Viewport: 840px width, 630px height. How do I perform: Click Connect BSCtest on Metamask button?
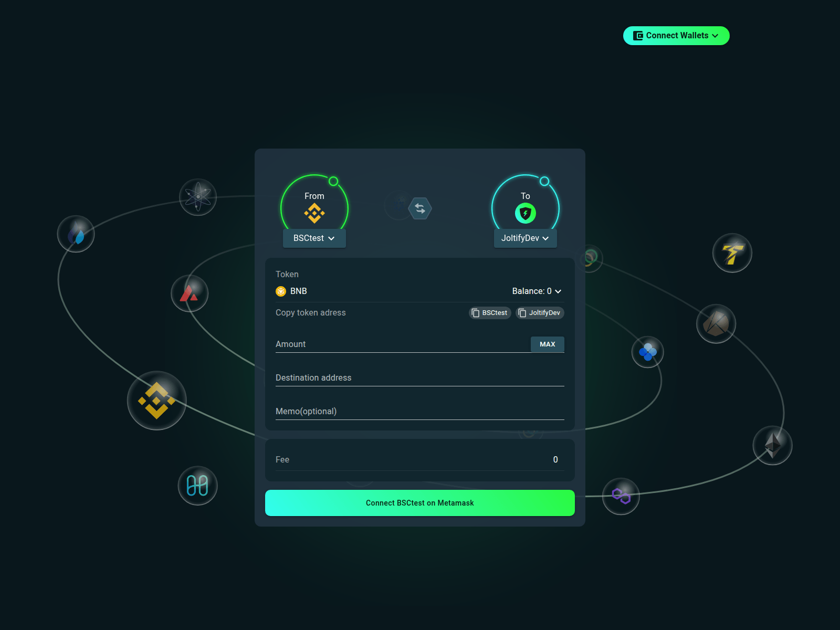420,503
